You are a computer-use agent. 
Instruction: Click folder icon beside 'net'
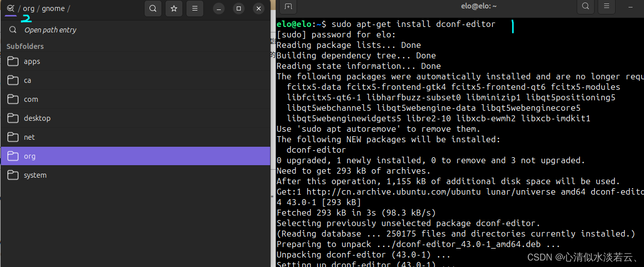pyautogui.click(x=13, y=137)
